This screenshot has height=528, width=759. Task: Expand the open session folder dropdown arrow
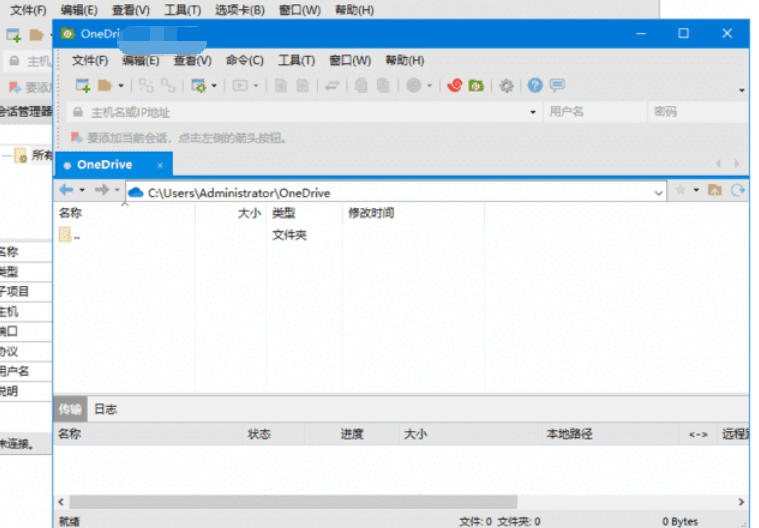point(121,86)
